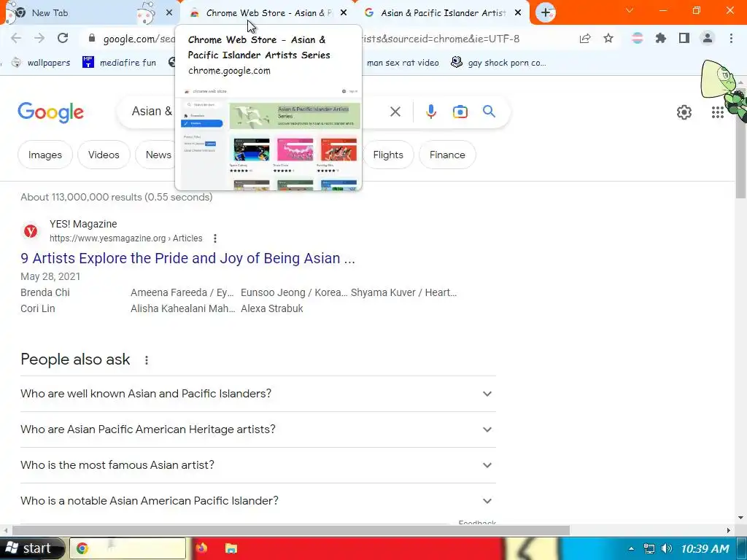
Task: Open the Google apps grid
Action: pyautogui.click(x=718, y=112)
